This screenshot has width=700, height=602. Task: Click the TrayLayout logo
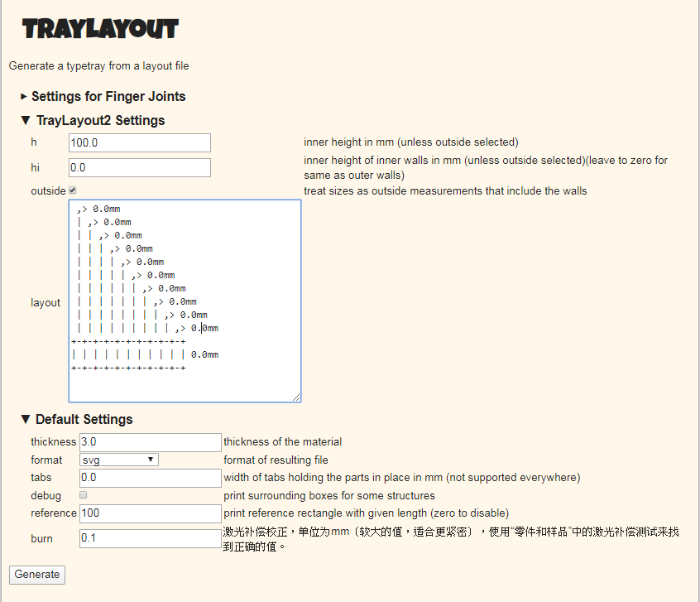coord(100,30)
